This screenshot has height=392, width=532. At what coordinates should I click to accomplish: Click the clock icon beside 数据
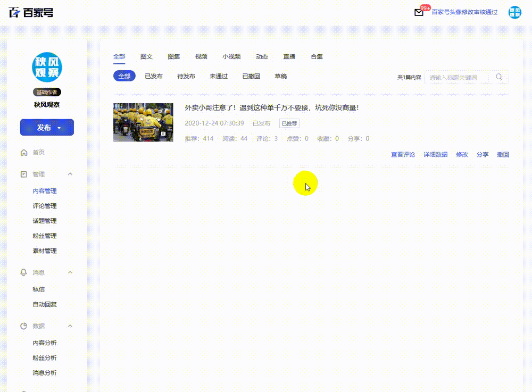[23, 326]
